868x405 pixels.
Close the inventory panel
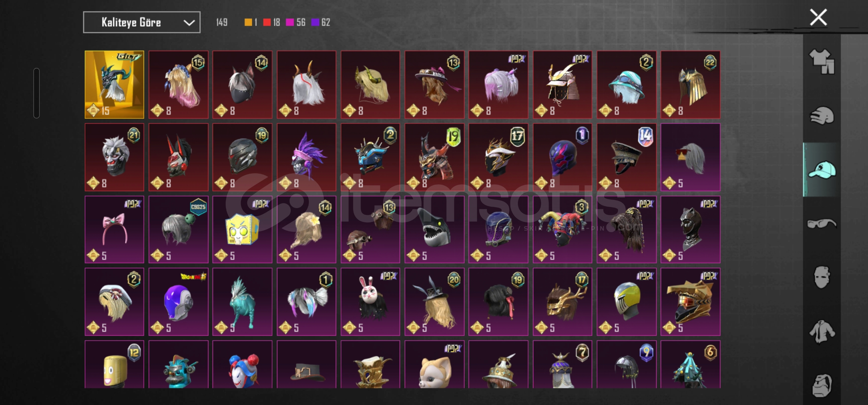click(x=818, y=18)
